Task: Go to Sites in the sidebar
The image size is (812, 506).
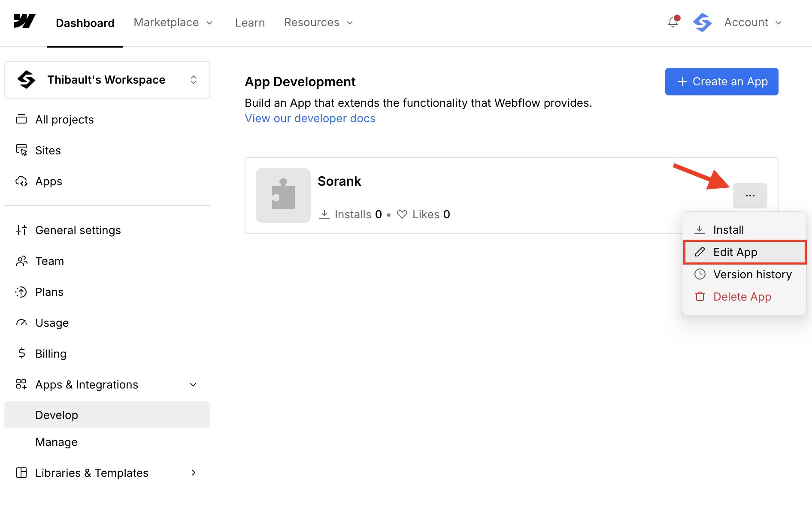Action: tap(107, 150)
